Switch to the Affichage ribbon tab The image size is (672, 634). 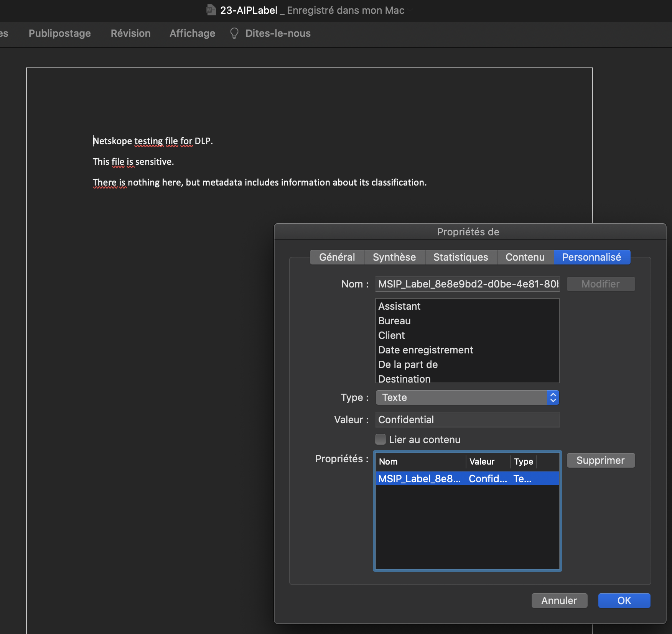(x=192, y=33)
